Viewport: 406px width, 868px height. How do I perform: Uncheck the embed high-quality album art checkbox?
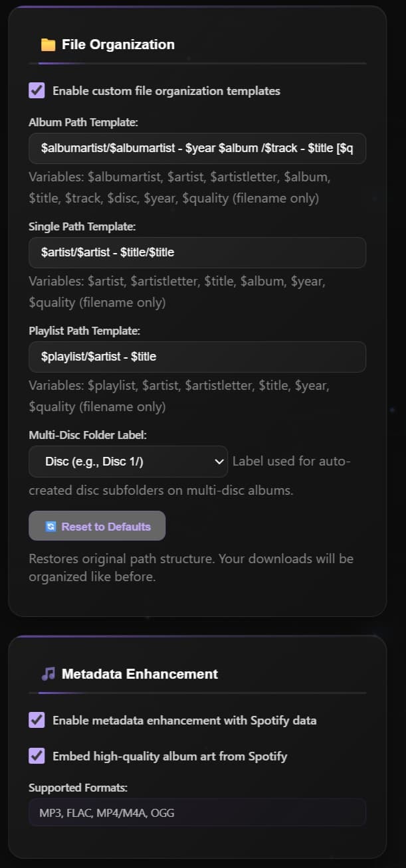pyautogui.click(x=37, y=756)
